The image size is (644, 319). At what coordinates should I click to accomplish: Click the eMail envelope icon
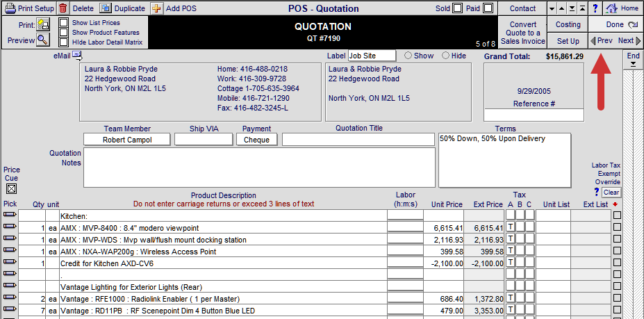(77, 54)
